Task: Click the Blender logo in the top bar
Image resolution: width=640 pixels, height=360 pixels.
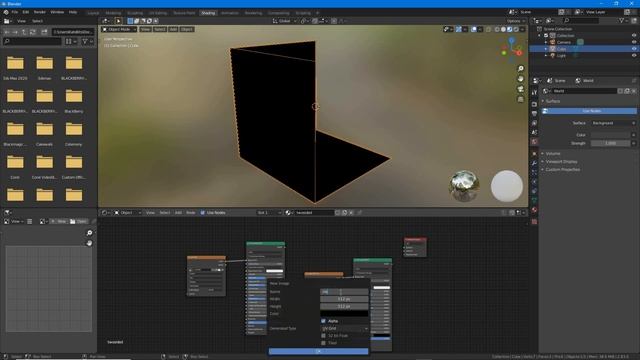Action: [6, 12]
